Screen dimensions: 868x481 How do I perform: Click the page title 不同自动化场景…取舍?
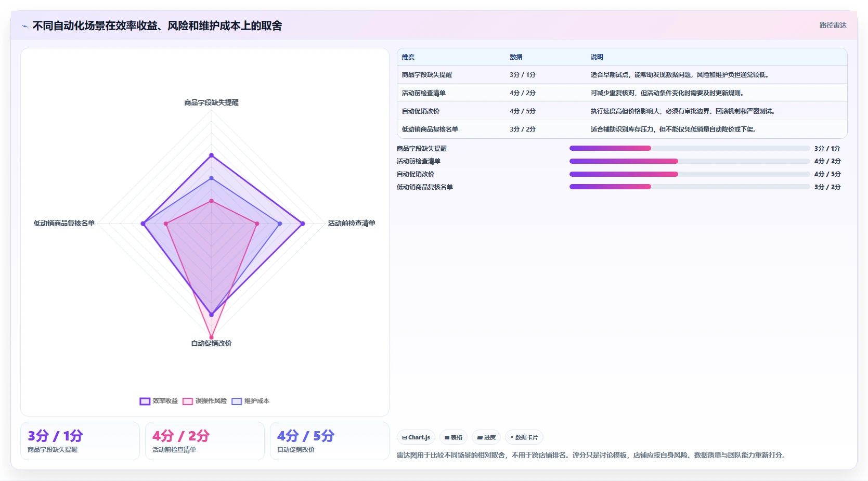pos(157,26)
